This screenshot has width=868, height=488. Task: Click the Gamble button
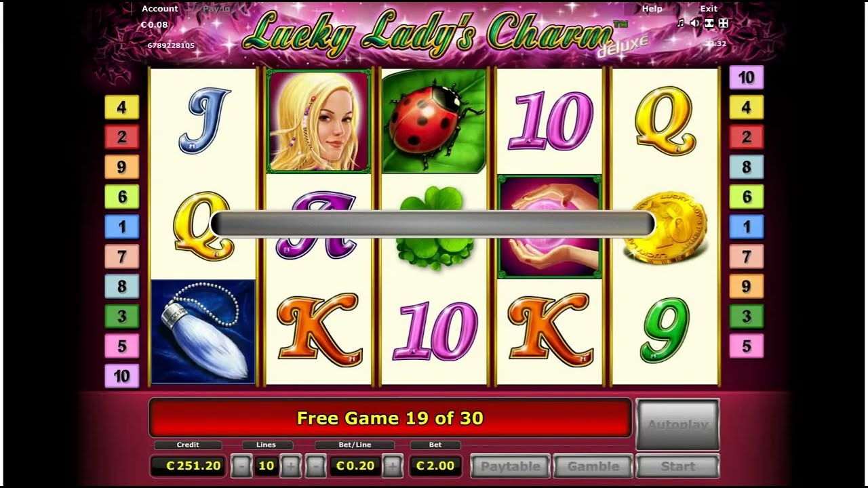(593, 466)
